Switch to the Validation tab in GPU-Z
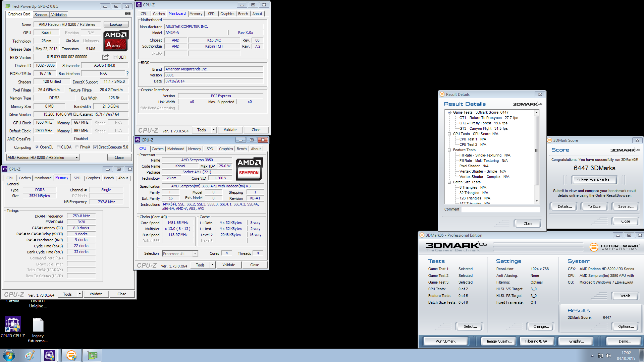 [59, 15]
